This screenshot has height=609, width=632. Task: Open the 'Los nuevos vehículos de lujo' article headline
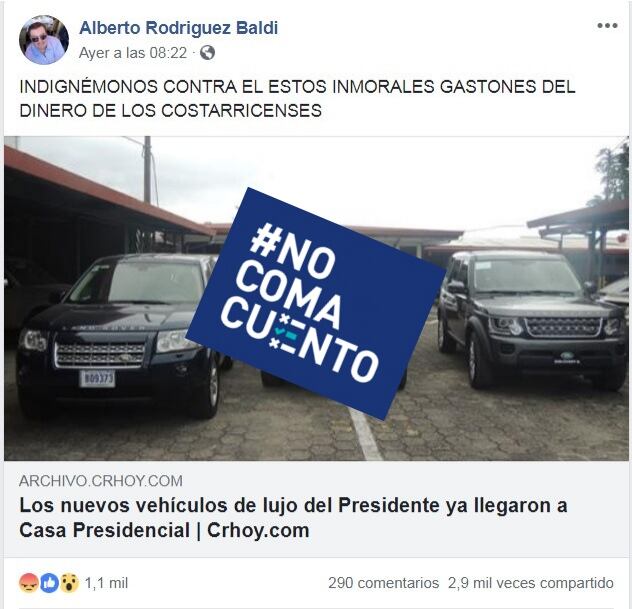(x=293, y=518)
